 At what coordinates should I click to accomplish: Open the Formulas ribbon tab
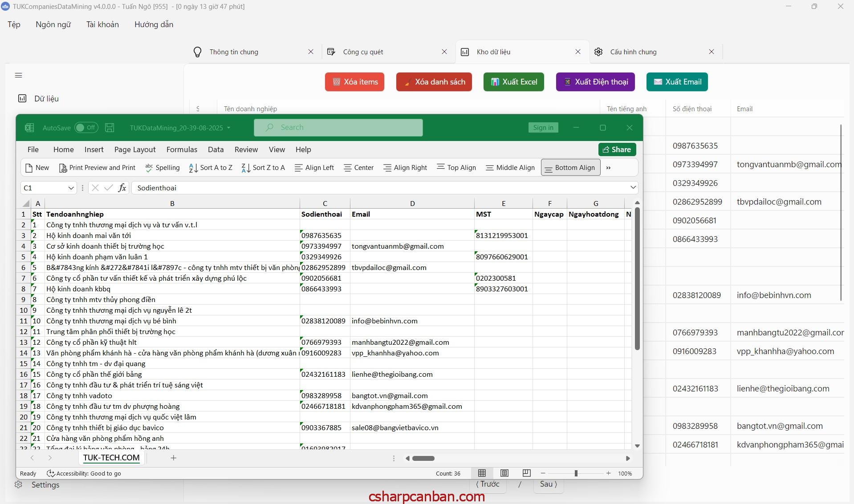coord(182,149)
